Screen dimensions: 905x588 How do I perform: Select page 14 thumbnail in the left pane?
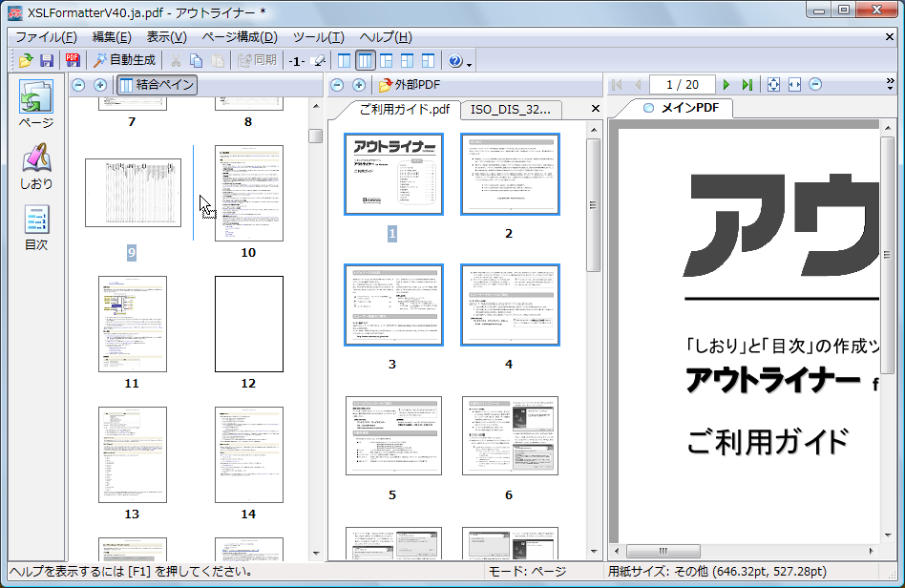[249, 454]
